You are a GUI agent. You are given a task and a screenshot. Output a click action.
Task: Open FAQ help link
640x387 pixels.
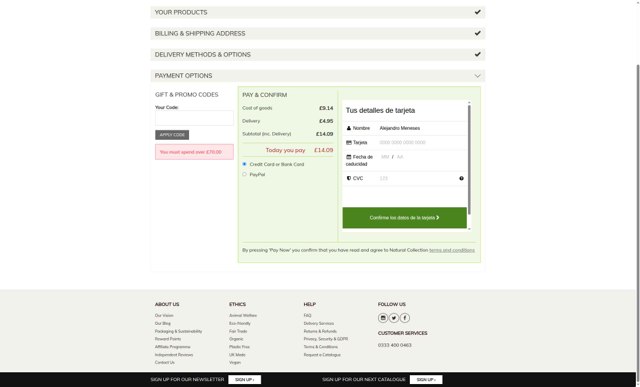[x=307, y=316]
